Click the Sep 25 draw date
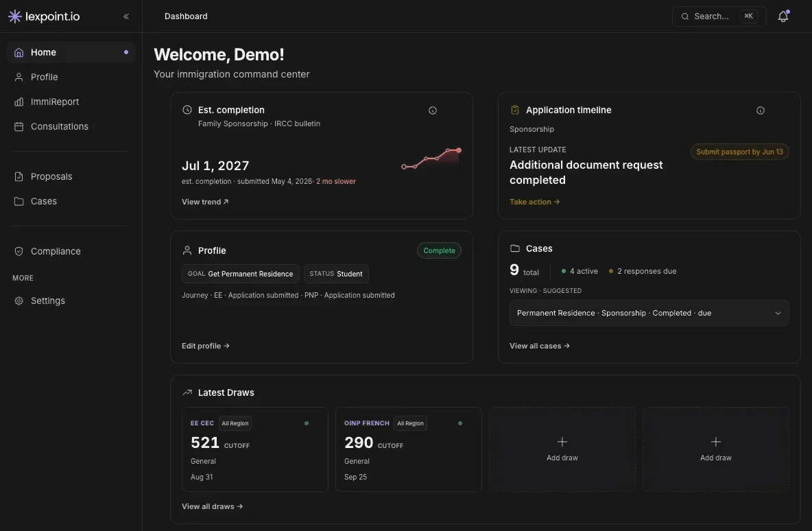 (355, 477)
